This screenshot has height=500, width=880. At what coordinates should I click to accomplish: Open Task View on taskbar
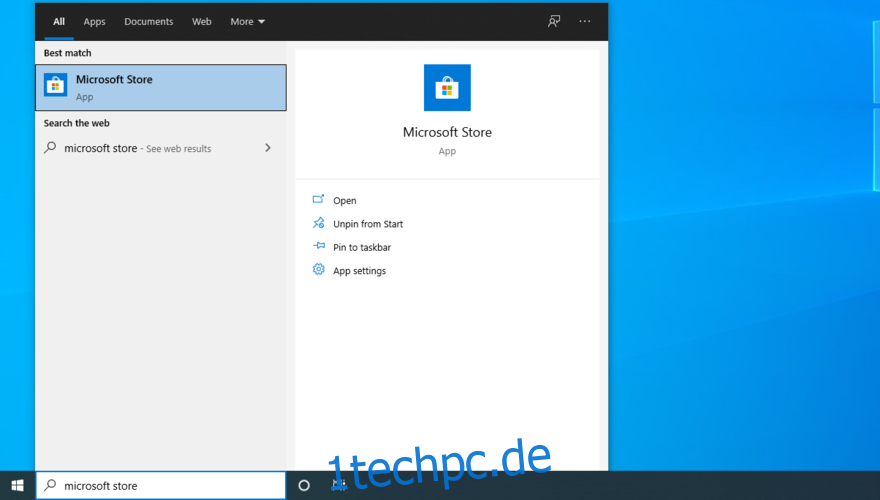pos(339,485)
